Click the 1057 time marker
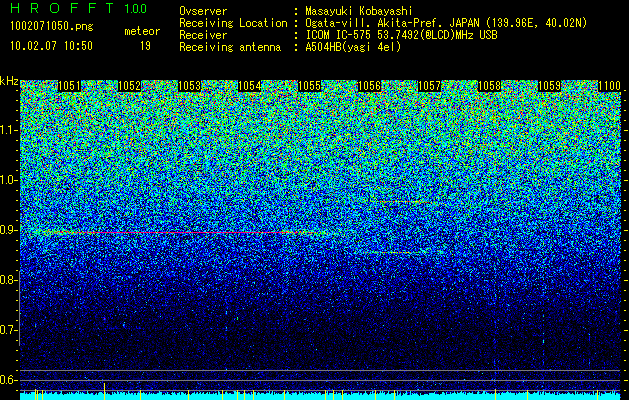This screenshot has width=629, height=400. coord(430,86)
